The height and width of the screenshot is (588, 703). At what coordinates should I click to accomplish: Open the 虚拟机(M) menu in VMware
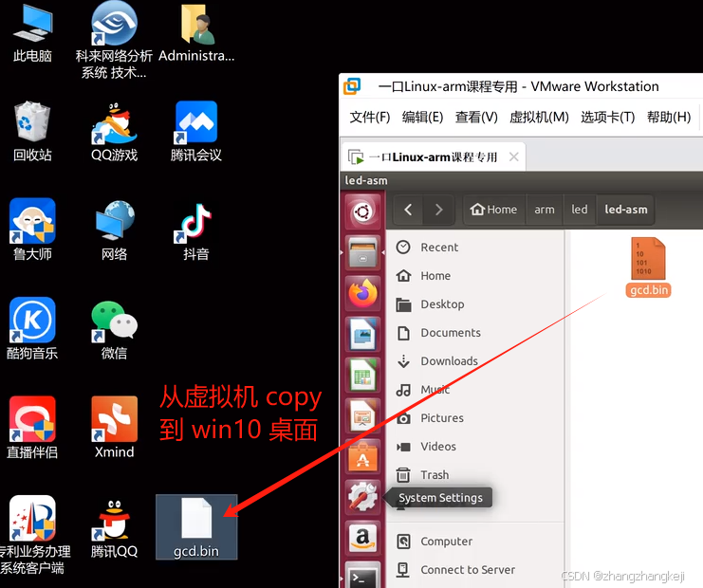click(539, 118)
